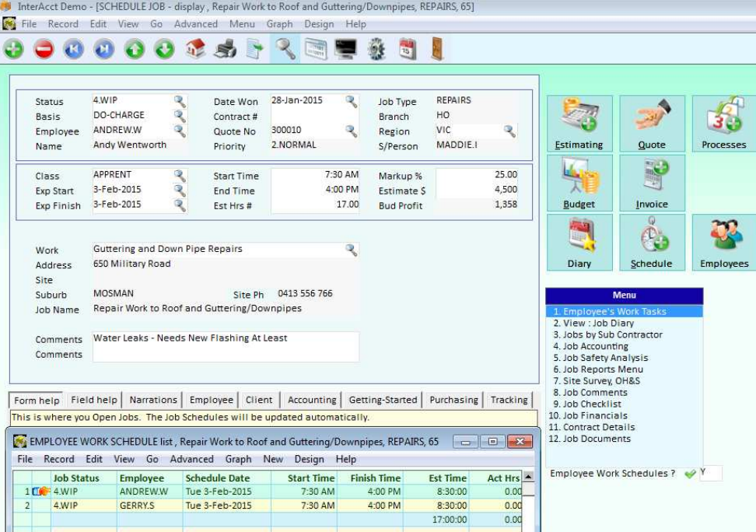This screenshot has width=756, height=532.
Task: Click the exit door toolbar icon
Action: 437,49
